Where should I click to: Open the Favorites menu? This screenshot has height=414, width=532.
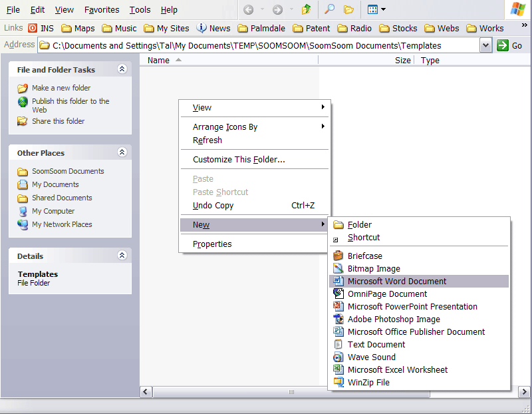[102, 10]
